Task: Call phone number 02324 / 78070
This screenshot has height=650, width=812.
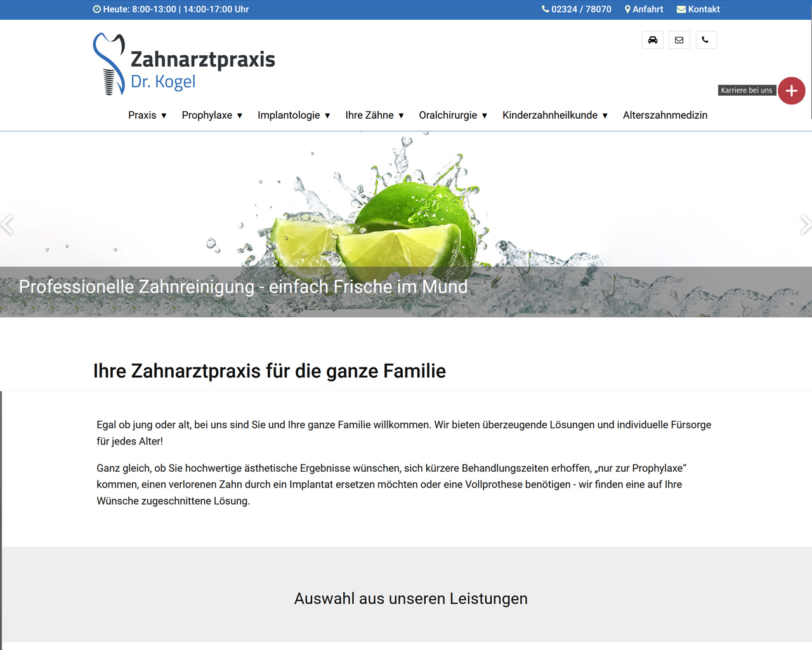Action: point(577,10)
